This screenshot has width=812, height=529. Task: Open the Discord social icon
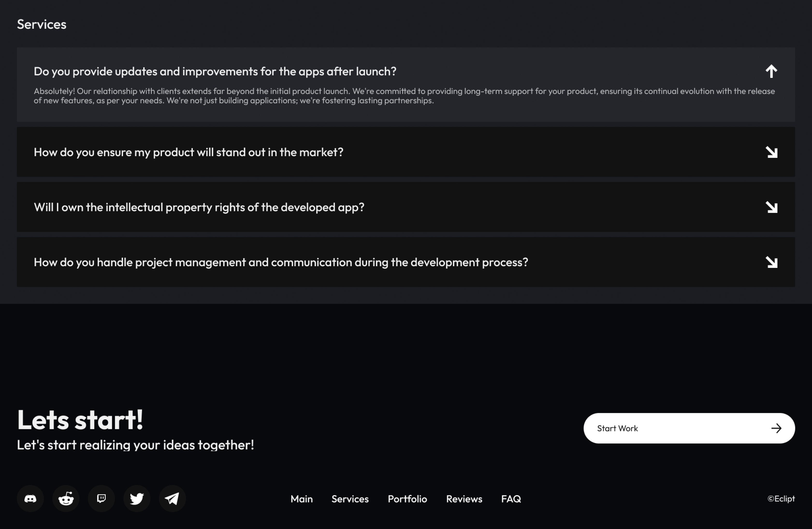(x=30, y=499)
